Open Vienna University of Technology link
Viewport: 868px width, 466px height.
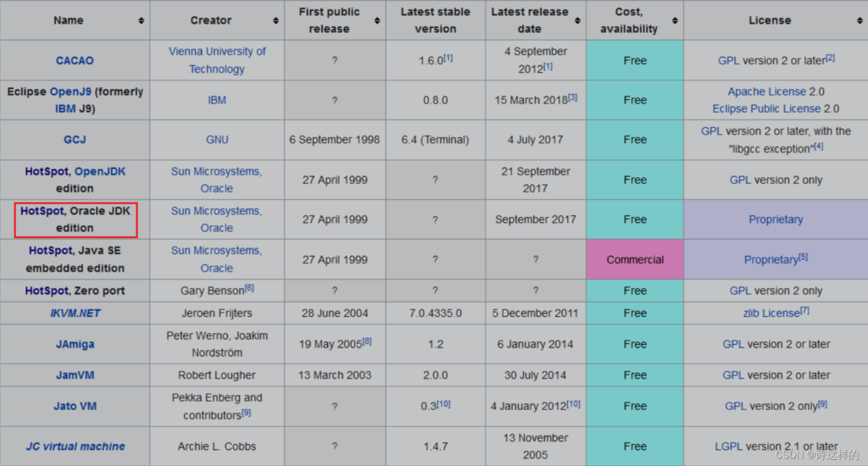click(217, 60)
